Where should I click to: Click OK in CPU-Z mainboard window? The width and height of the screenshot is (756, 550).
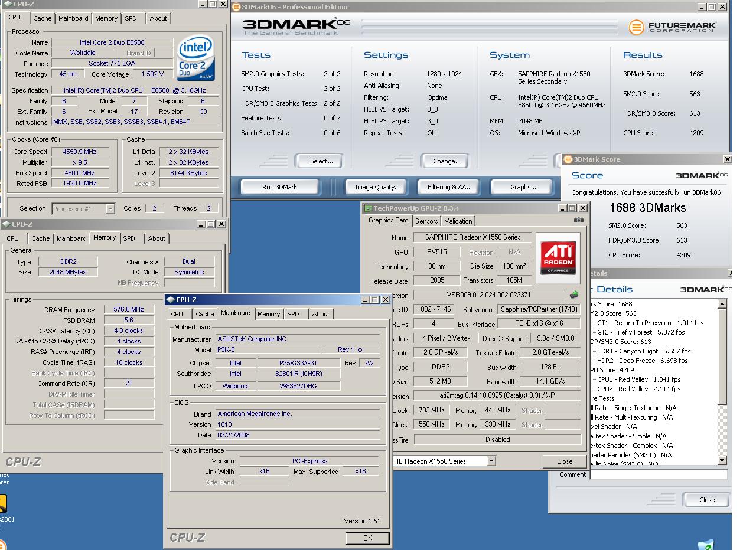click(x=367, y=538)
